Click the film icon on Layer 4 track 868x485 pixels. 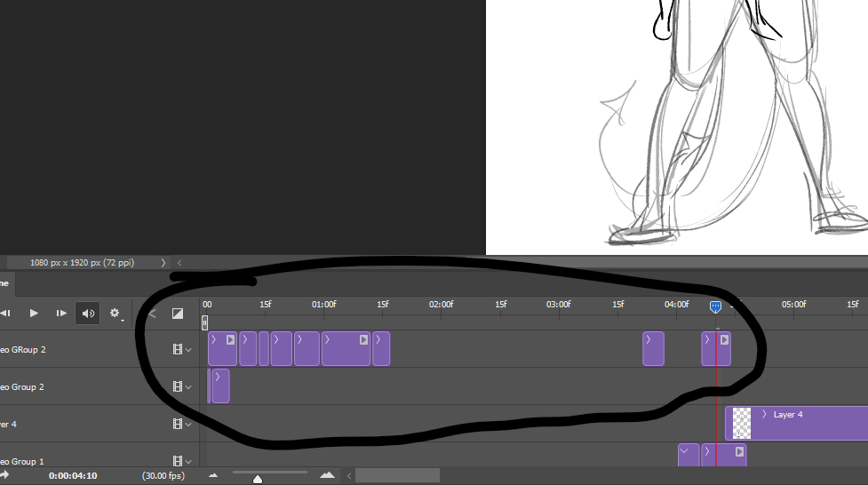coord(177,424)
